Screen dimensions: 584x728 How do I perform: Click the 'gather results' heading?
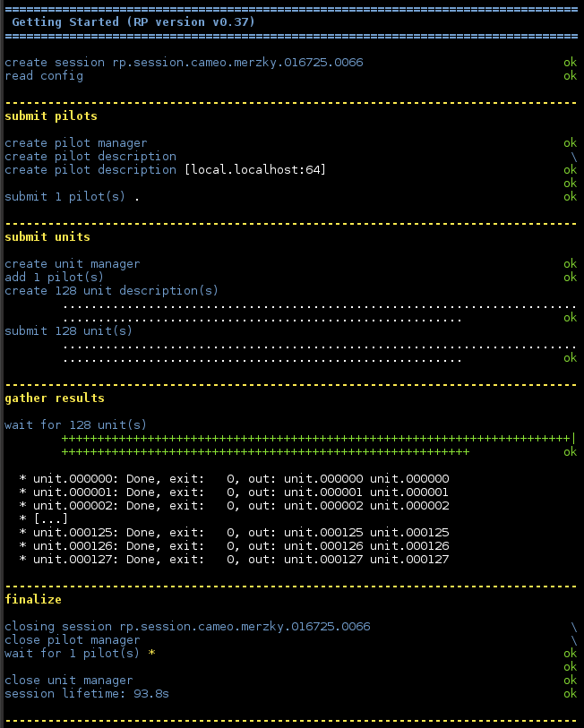pyautogui.click(x=55, y=398)
